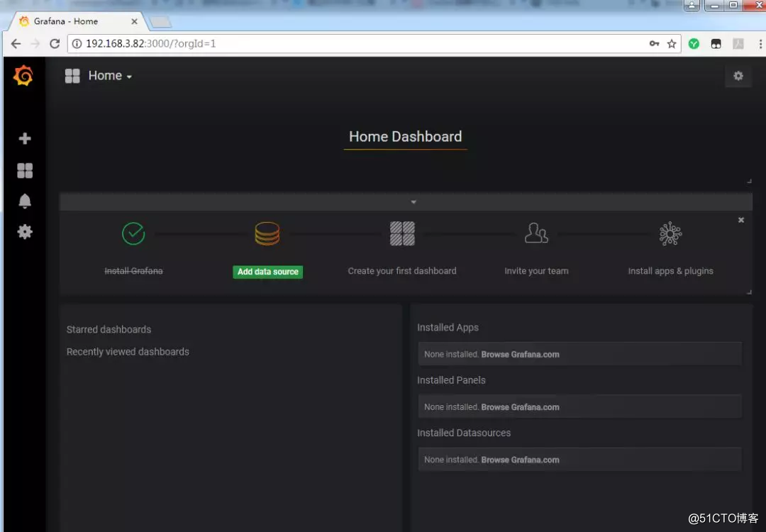Image resolution: width=766 pixels, height=532 pixels.
Task: Open dashboard settings gear at top right
Action: click(x=738, y=76)
